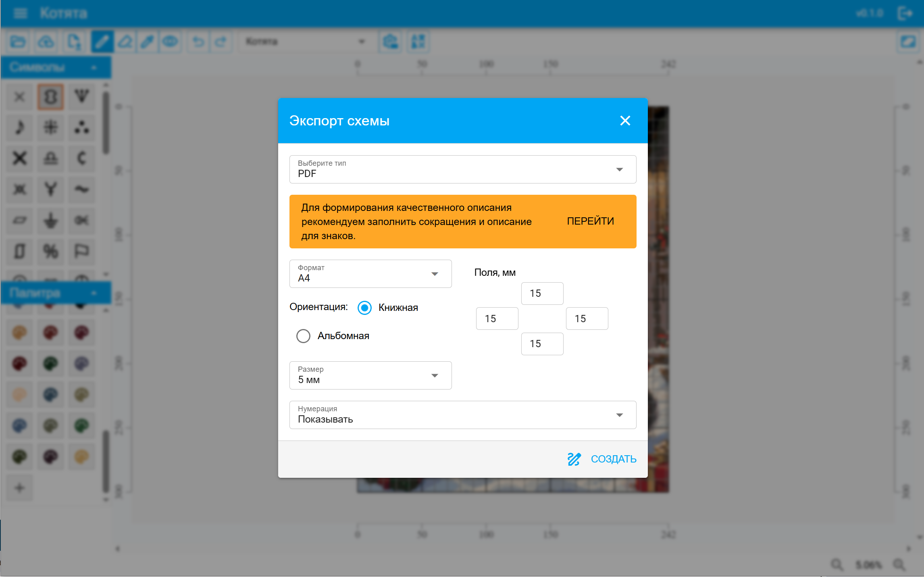Pick the yellow palette color

81,457
